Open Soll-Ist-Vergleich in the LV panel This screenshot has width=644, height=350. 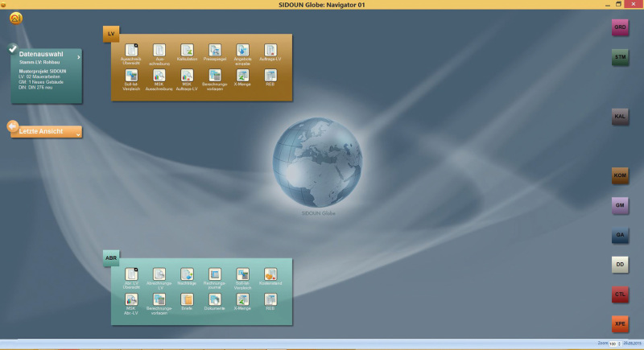(131, 76)
